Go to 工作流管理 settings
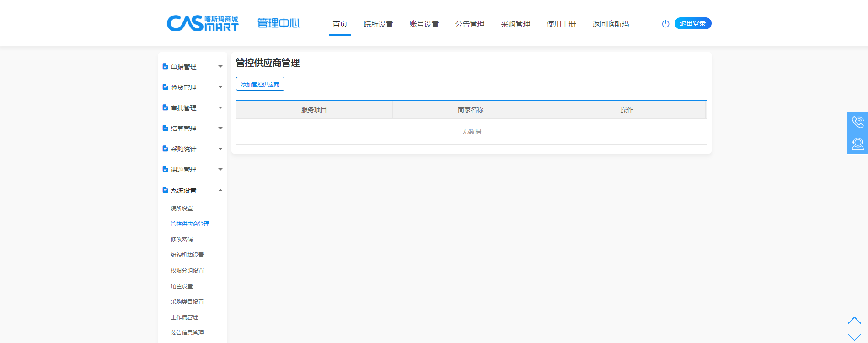868x343 pixels. point(184,317)
